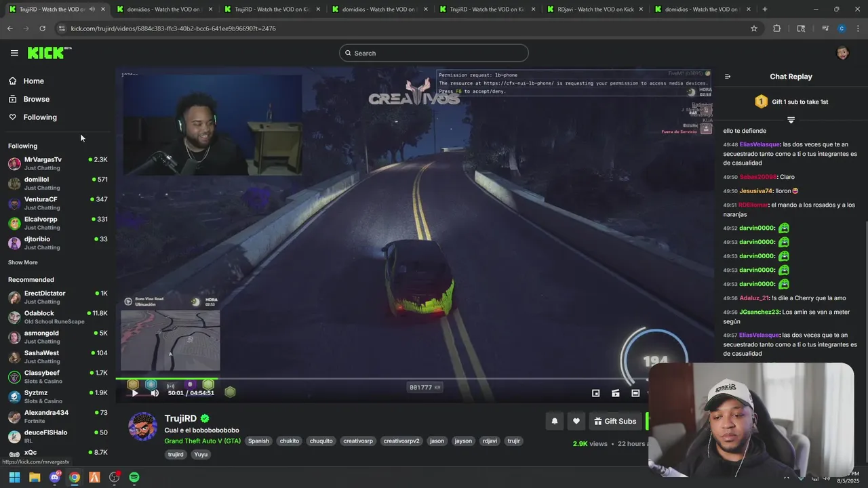Click the Search input field

click(x=434, y=53)
